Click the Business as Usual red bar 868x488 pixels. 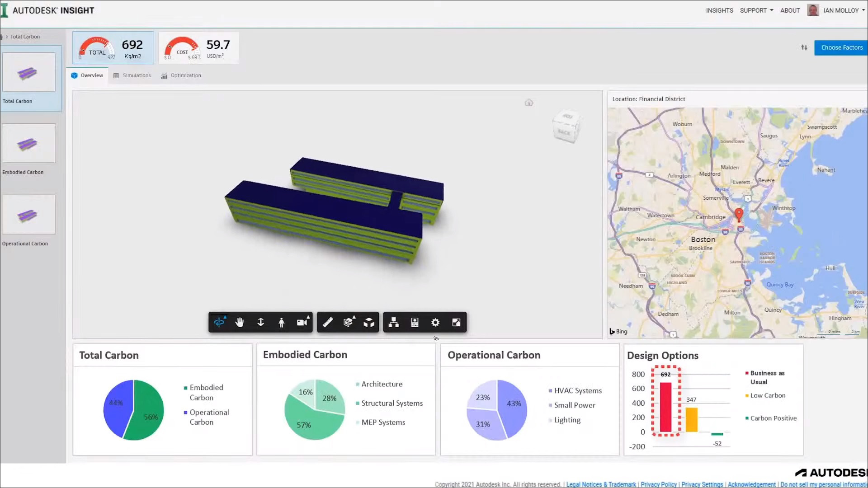665,407
